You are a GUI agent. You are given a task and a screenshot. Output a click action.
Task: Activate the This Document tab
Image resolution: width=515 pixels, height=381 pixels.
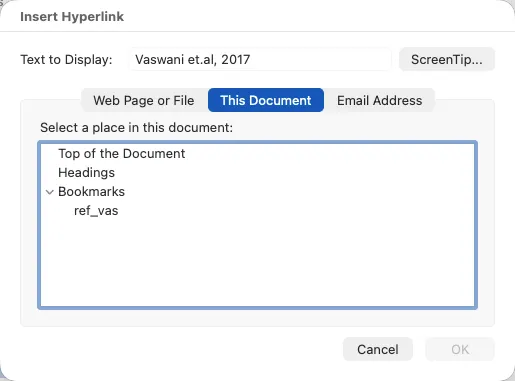266,100
